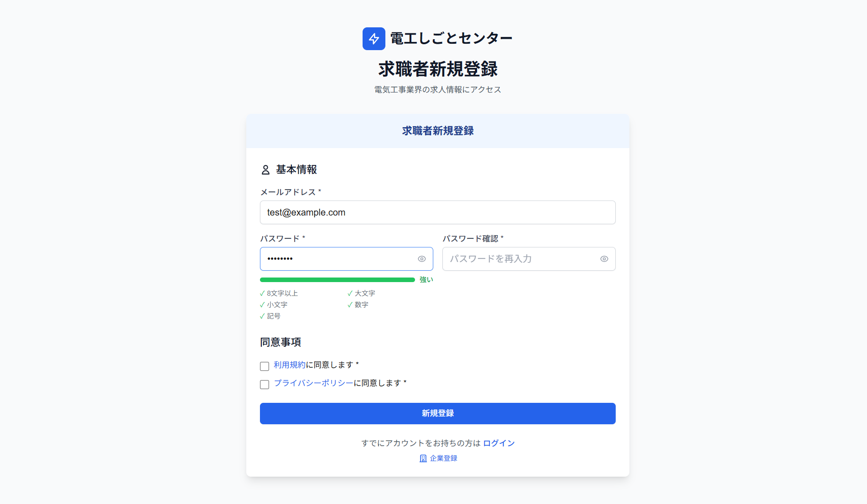Click the 求職者新規登録 header bar
This screenshot has width=867, height=504.
(437, 131)
